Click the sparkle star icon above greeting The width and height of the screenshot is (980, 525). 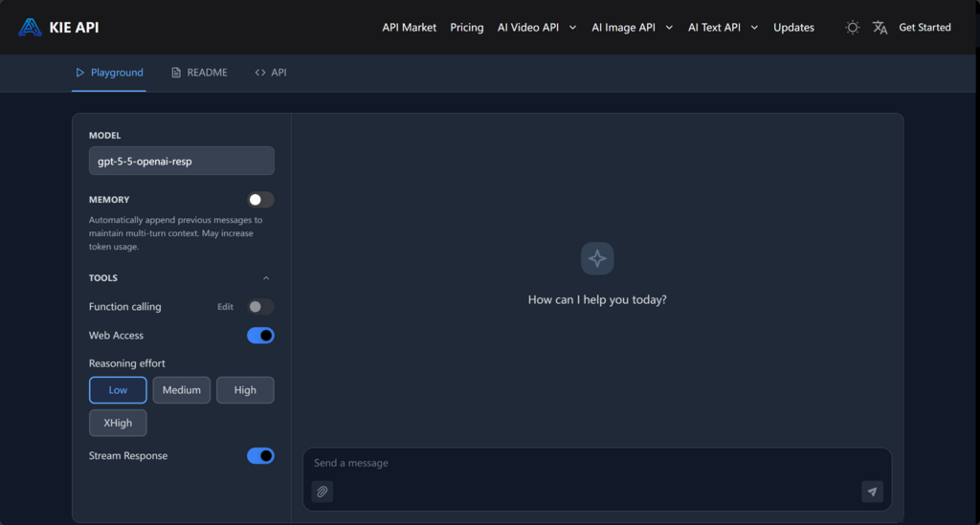597,258
